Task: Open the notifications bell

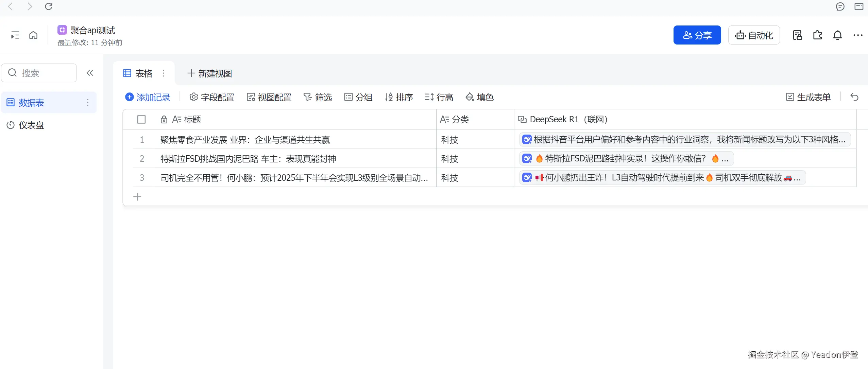Action: [x=837, y=35]
